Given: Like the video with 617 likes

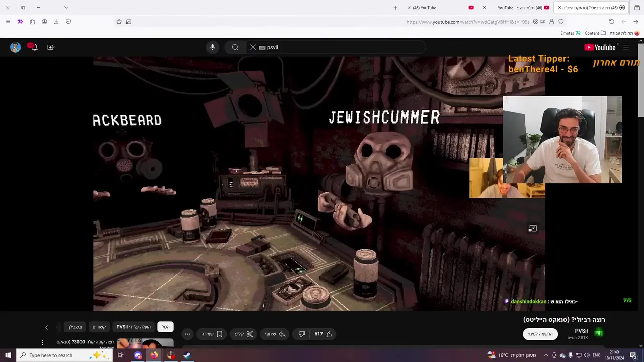Looking at the screenshot, I should click(323, 334).
